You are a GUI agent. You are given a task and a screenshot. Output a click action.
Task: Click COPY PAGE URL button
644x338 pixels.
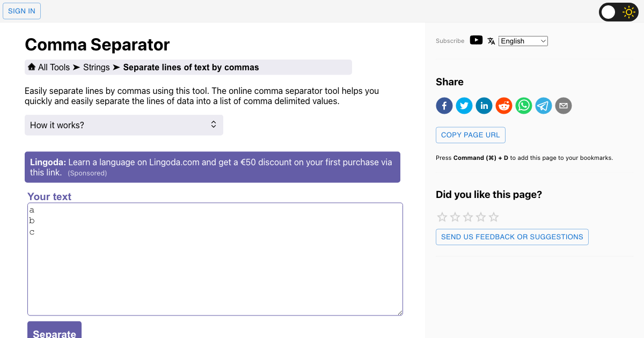click(x=471, y=135)
